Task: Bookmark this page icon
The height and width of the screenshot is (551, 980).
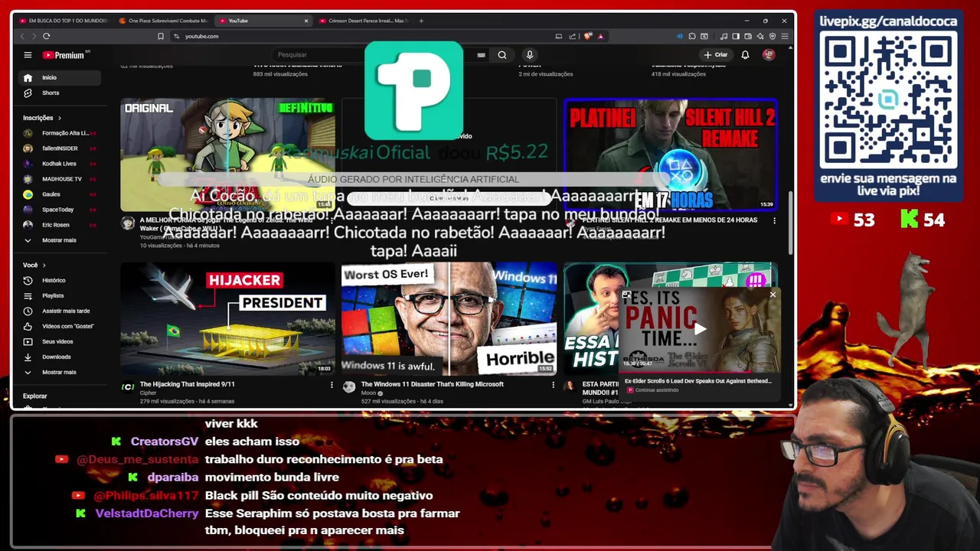Action: coord(160,36)
